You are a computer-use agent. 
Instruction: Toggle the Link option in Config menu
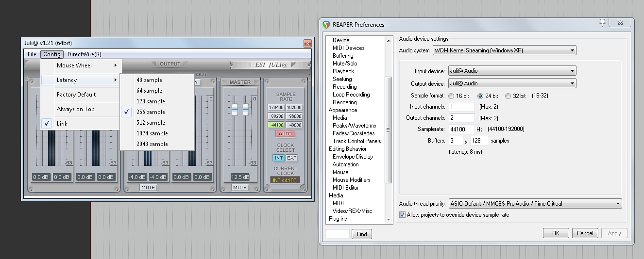pos(81,124)
